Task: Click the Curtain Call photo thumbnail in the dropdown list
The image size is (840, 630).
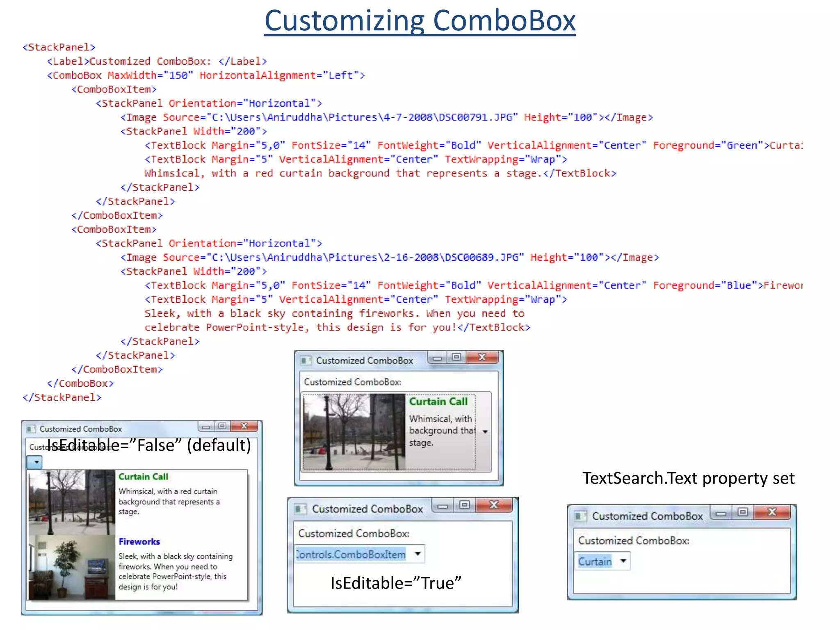Action: [72, 502]
